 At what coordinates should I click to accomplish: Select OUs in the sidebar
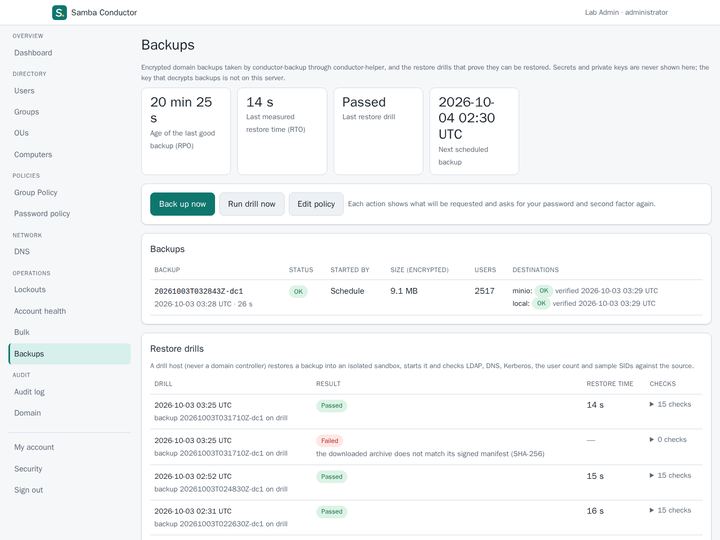point(21,133)
